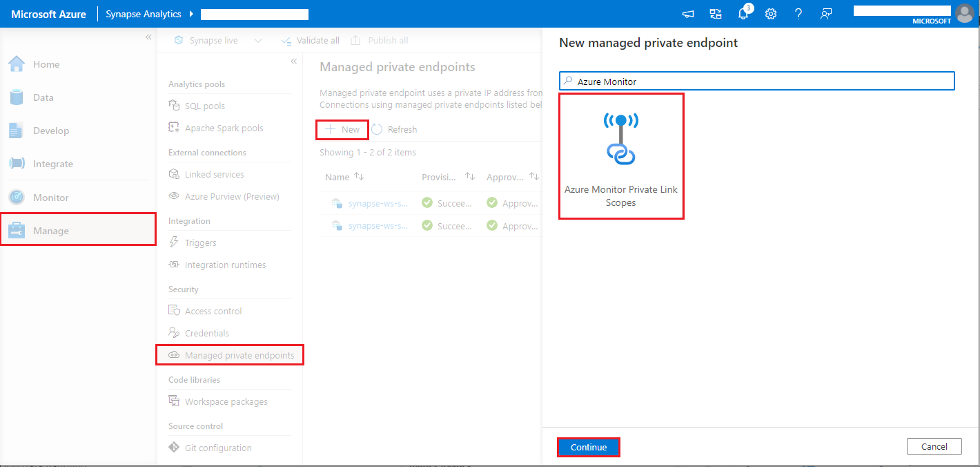Image resolution: width=980 pixels, height=467 pixels.
Task: Toggle sorting on the Provisioning state column
Action: tap(470, 176)
